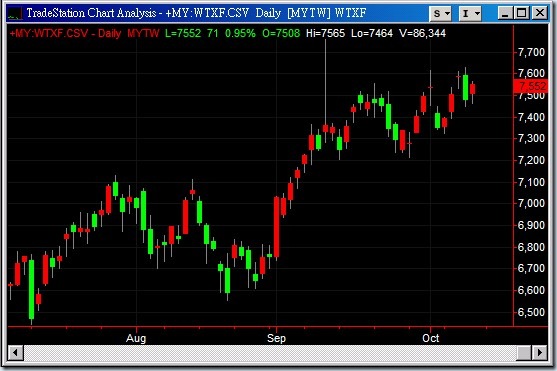Click the 7,300 price axis label
Screen dimensions: 557x371
[531, 138]
